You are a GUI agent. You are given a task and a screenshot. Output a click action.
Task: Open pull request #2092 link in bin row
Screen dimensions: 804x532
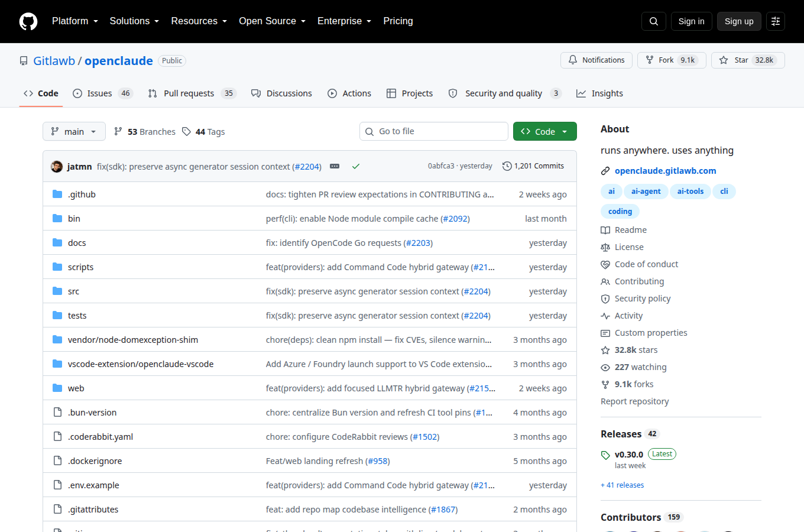click(x=455, y=219)
